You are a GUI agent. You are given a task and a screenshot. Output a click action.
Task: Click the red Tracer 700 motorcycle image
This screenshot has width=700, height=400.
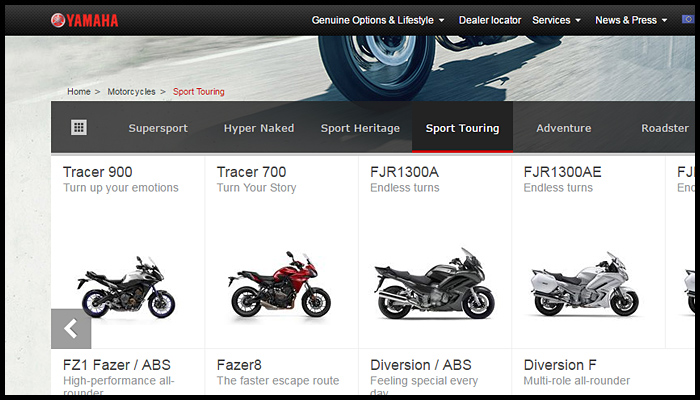coord(279,284)
